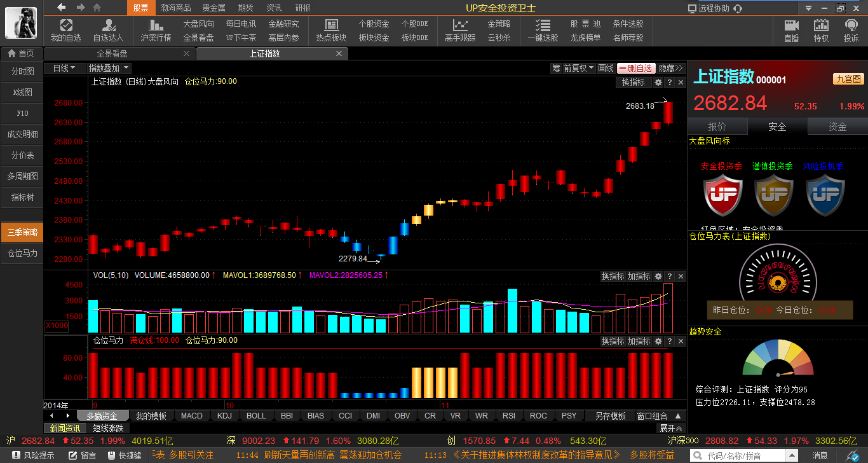
Task: Expand the 指数叠加 dropdown arrow
Action: [x=126, y=68]
